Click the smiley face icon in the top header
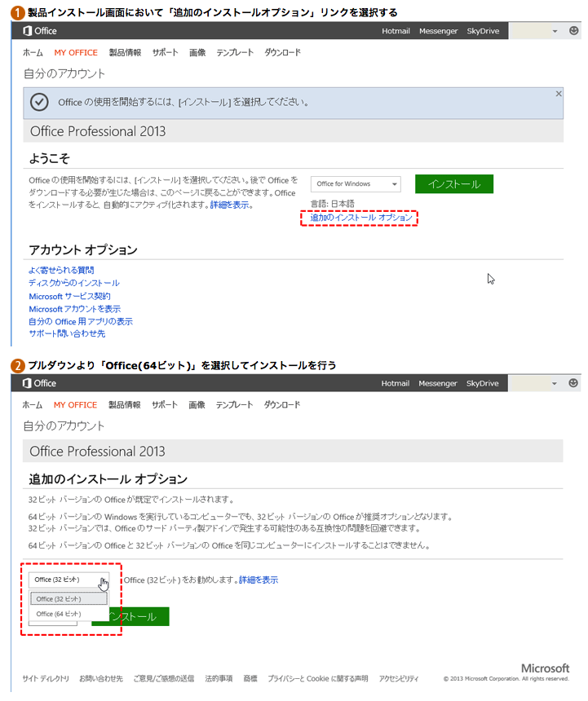Image resolution: width=588 pixels, height=701 pixels. (573, 30)
